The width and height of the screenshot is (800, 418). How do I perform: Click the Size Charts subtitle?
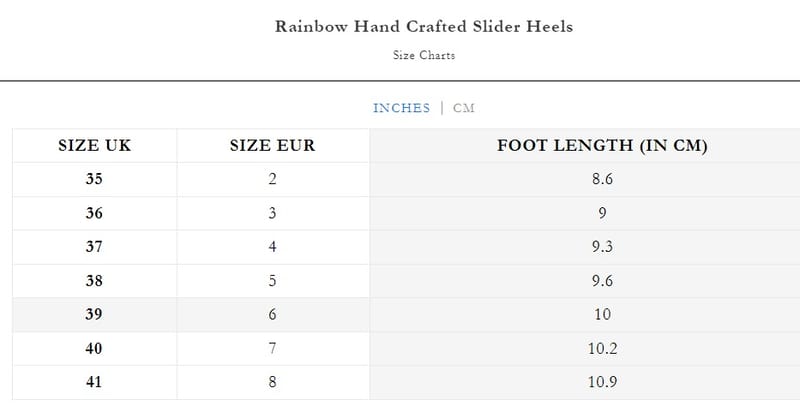(424, 56)
